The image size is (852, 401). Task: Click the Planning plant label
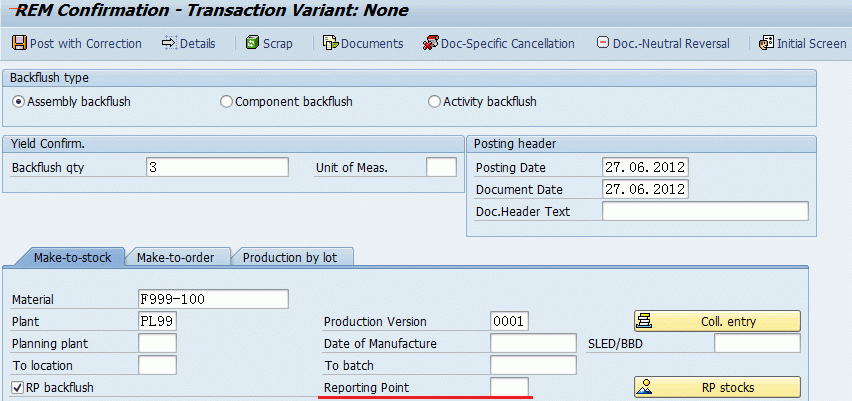coord(49,344)
